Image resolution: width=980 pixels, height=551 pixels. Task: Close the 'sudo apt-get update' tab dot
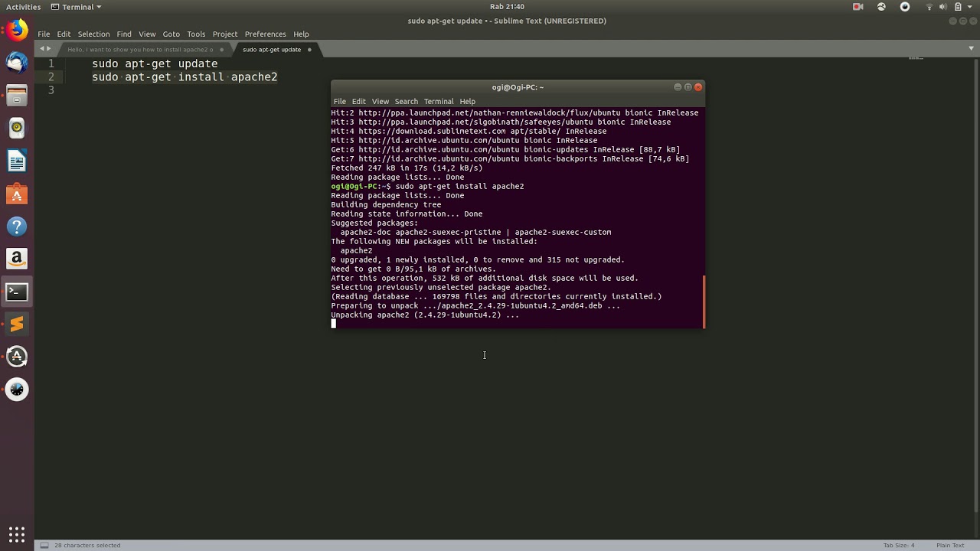point(309,50)
